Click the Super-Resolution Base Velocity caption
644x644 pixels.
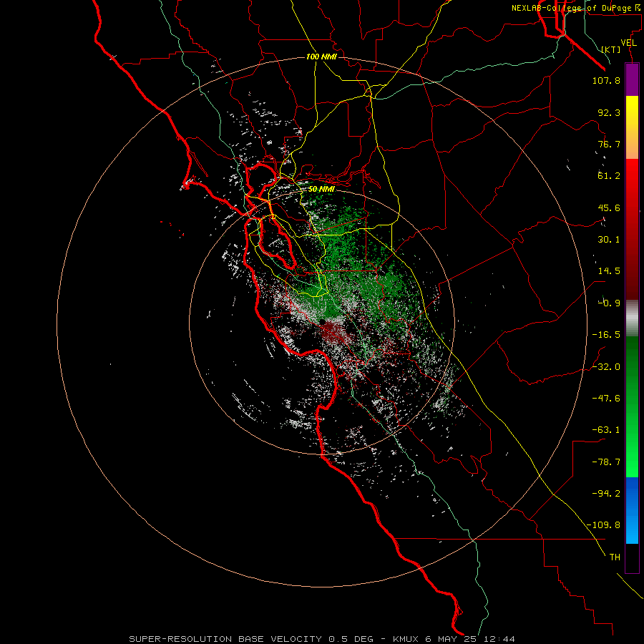(322, 639)
